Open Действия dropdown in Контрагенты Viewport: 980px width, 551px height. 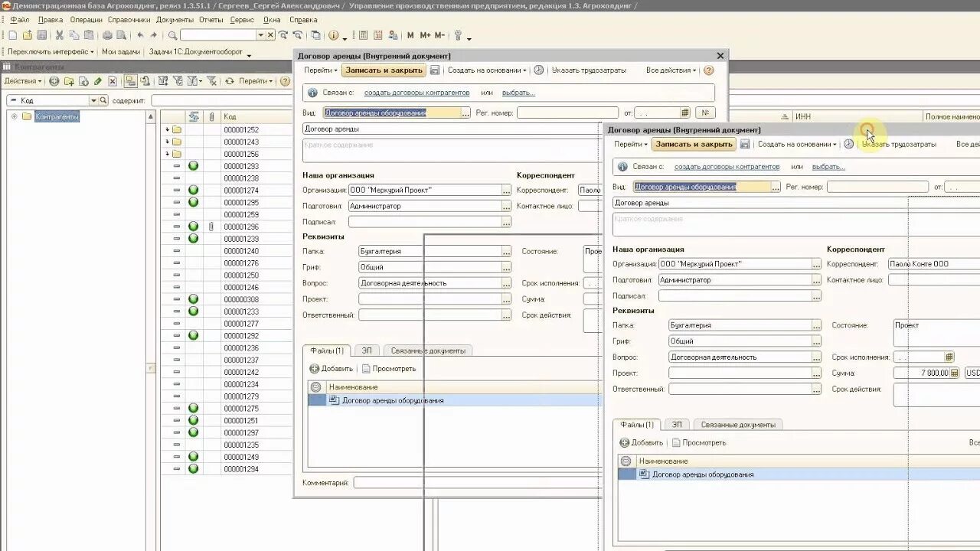(x=23, y=81)
